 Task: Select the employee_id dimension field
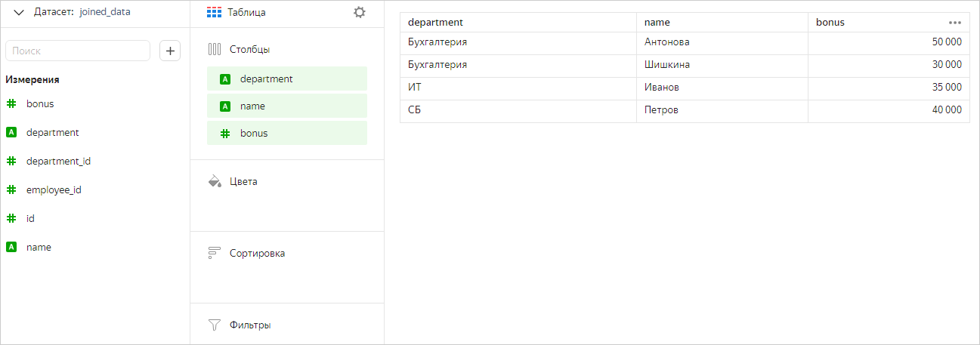(x=53, y=189)
